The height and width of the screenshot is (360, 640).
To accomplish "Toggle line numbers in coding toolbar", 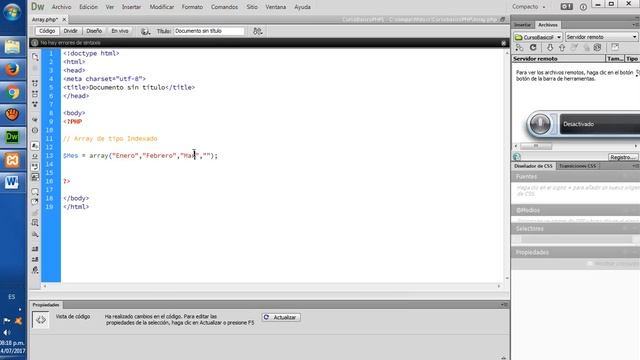I will [x=35, y=146].
